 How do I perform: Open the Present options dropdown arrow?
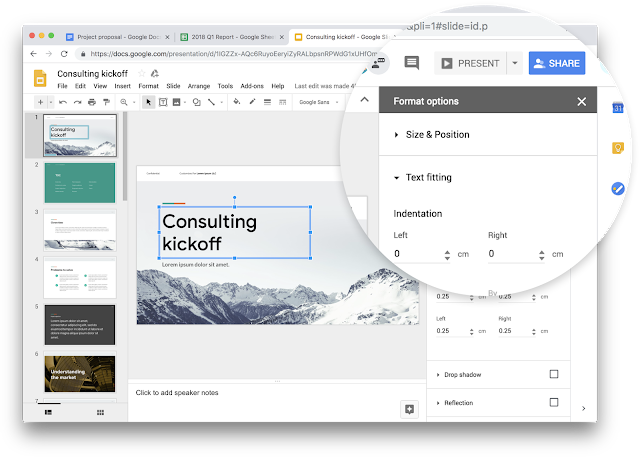(515, 63)
